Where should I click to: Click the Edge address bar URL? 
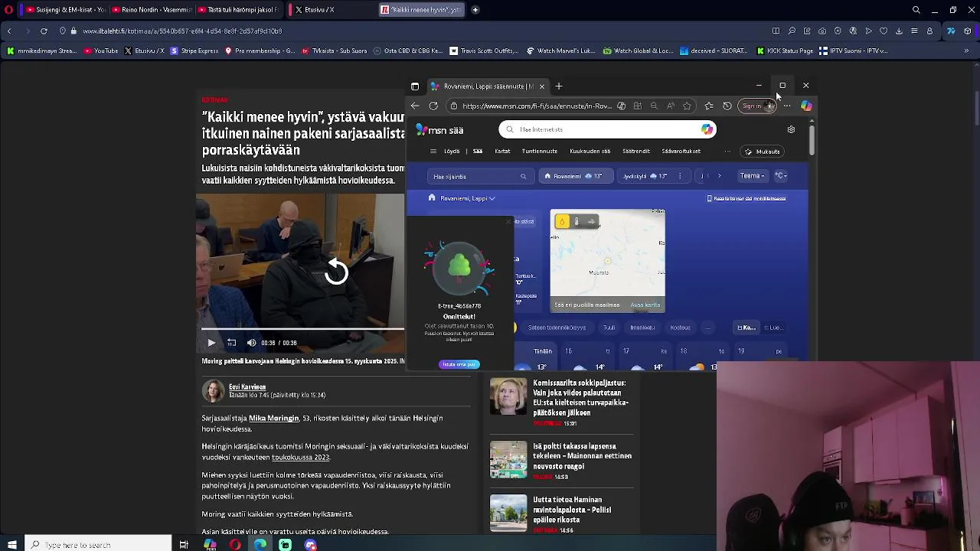(537, 106)
